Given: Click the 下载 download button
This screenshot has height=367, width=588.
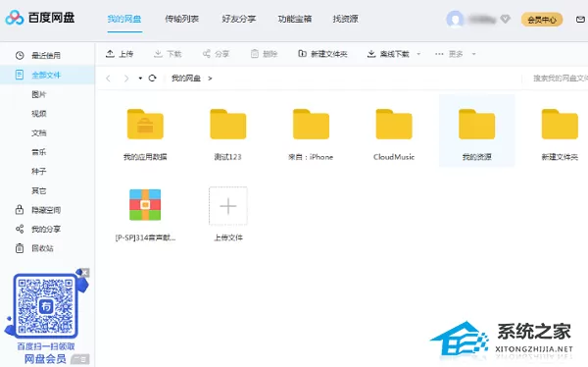Looking at the screenshot, I should (168, 54).
